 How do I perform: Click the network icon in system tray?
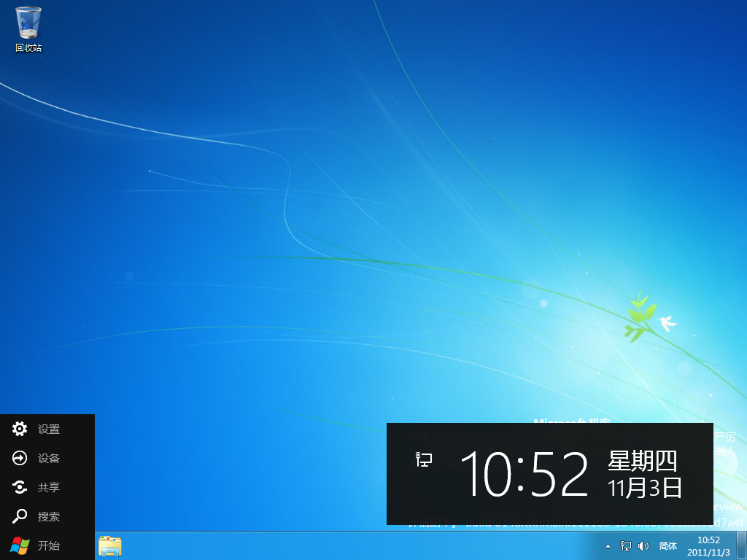coord(625,546)
